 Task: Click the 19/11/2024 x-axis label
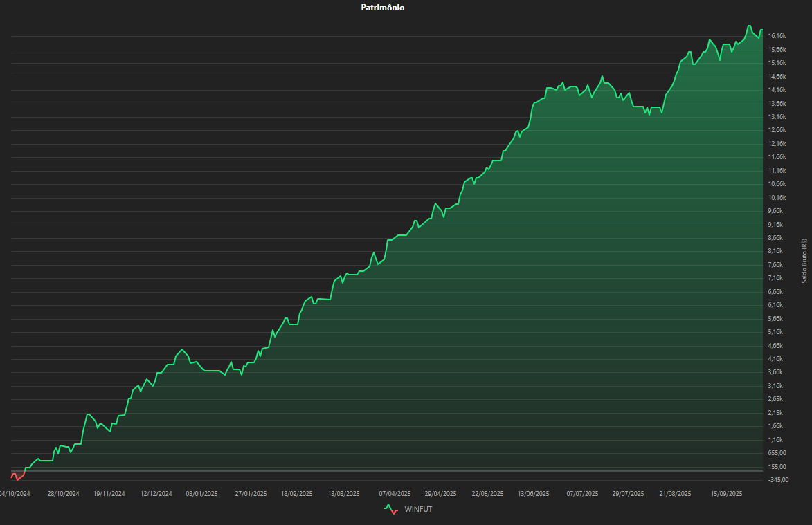pos(109,494)
